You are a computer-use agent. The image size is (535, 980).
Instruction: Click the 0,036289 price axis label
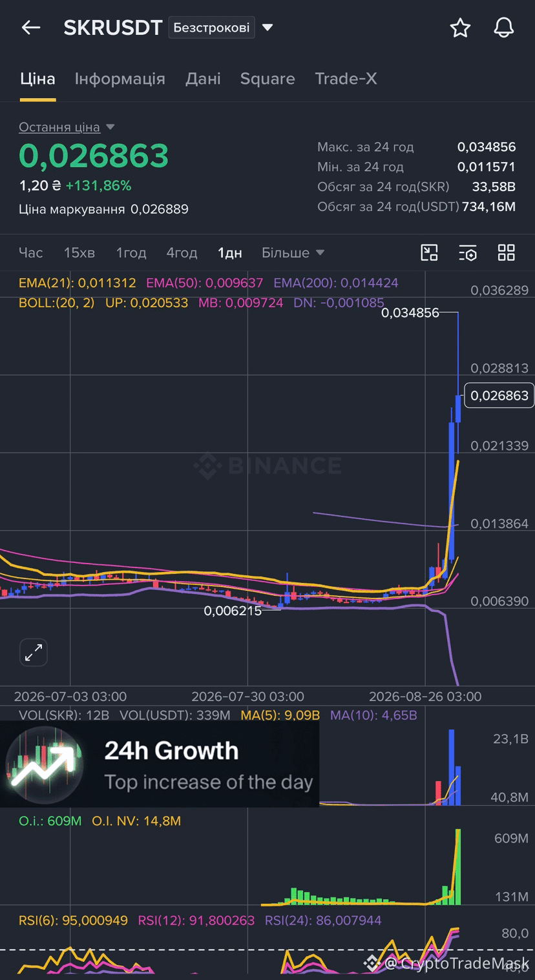click(x=499, y=291)
